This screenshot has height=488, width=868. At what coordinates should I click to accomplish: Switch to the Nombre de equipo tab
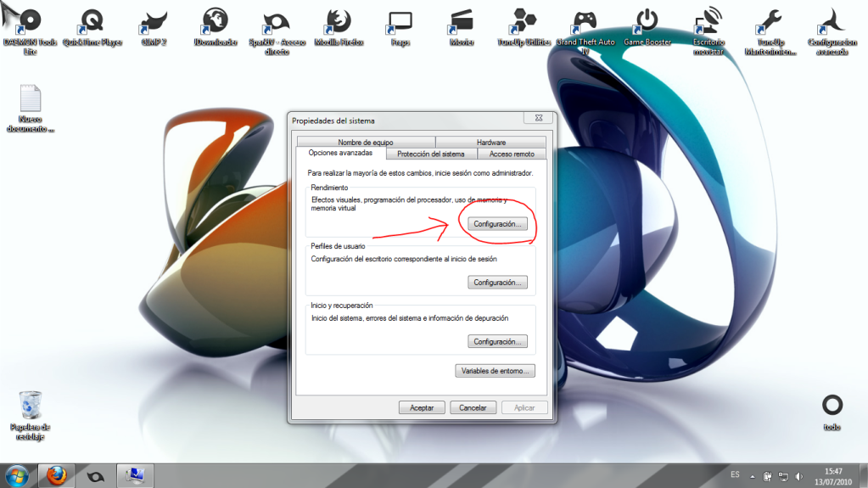tap(366, 143)
